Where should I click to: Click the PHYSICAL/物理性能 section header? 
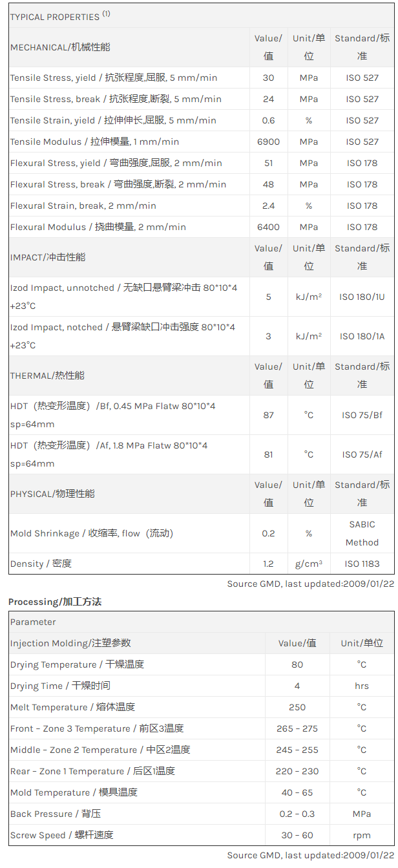[x=52, y=494]
